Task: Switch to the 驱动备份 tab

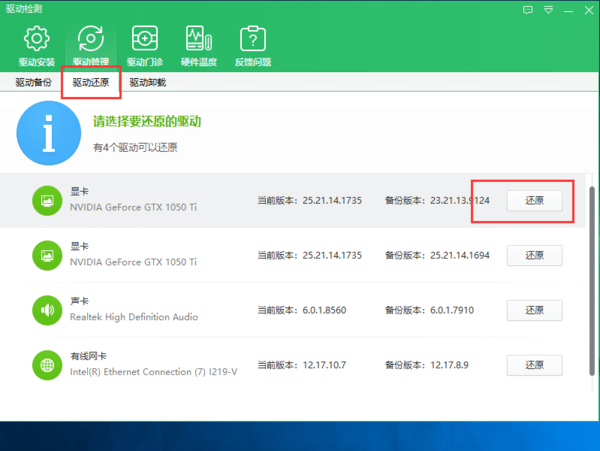Action: tap(34, 82)
